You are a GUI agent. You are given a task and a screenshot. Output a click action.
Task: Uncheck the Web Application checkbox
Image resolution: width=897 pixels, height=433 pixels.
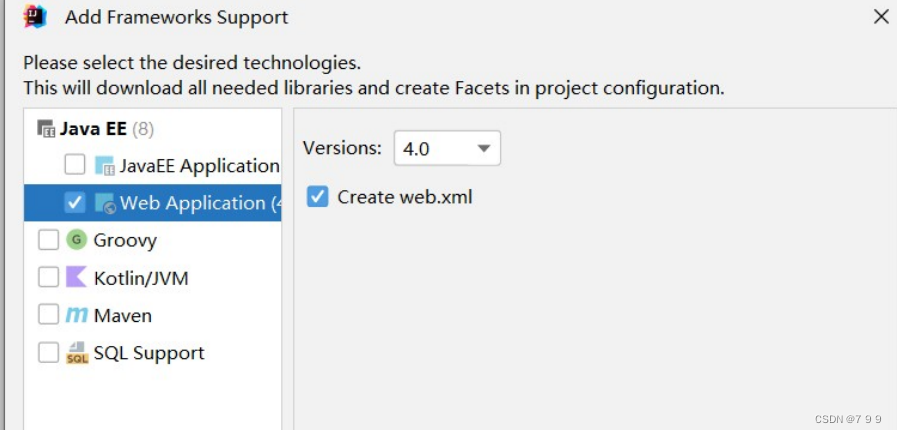[75, 202]
